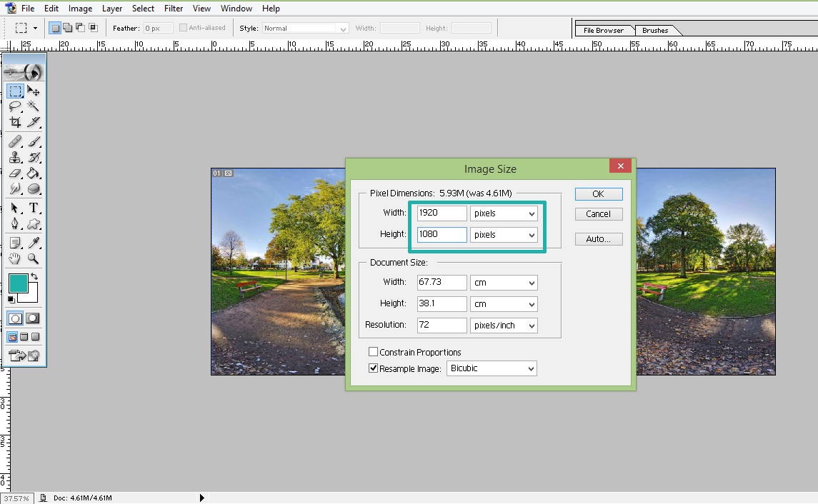
Task: Enable Constrain Proportions checkbox
Action: coord(373,352)
